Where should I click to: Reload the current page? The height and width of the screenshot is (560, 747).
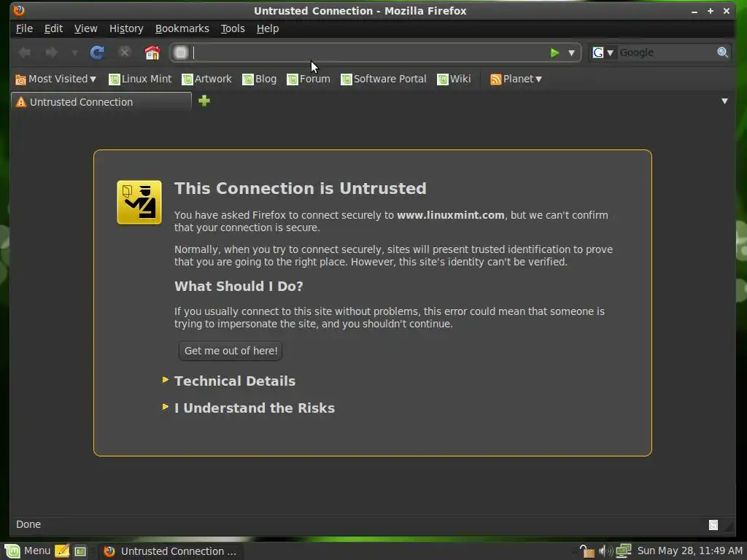[x=97, y=52]
